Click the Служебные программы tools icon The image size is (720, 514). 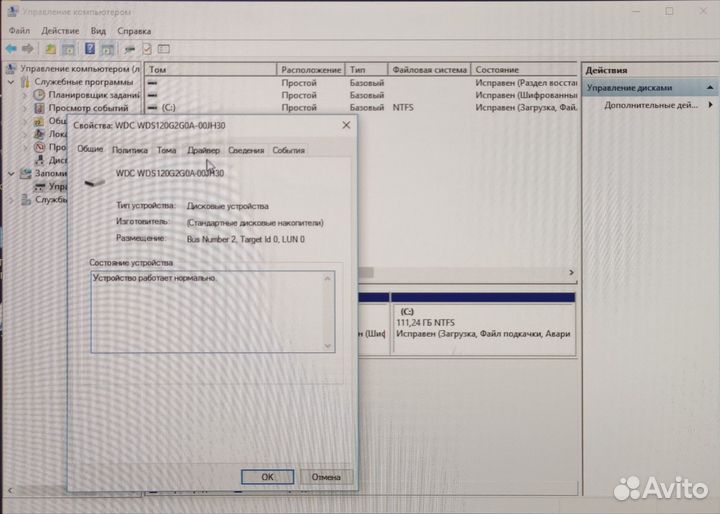tap(25, 82)
